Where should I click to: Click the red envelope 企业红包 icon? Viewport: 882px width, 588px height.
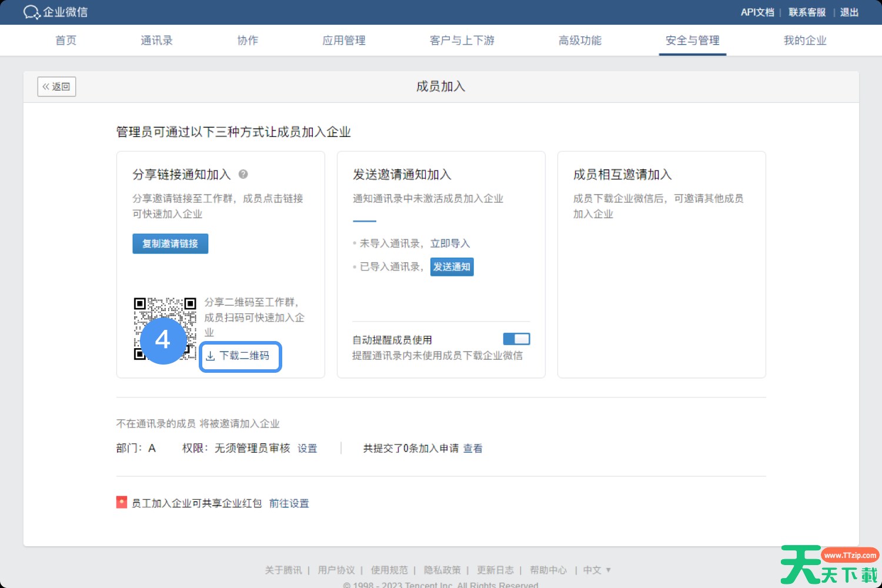coord(122,503)
